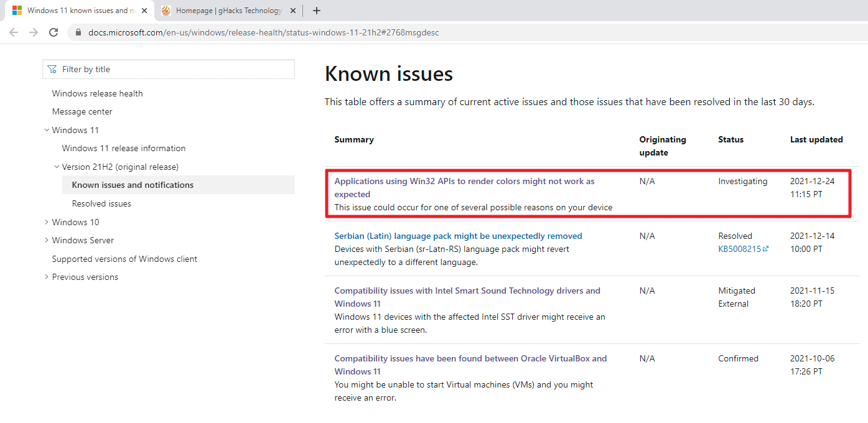
Task: Click text 'This issue could occur for one'
Action: pyautogui.click(x=474, y=207)
